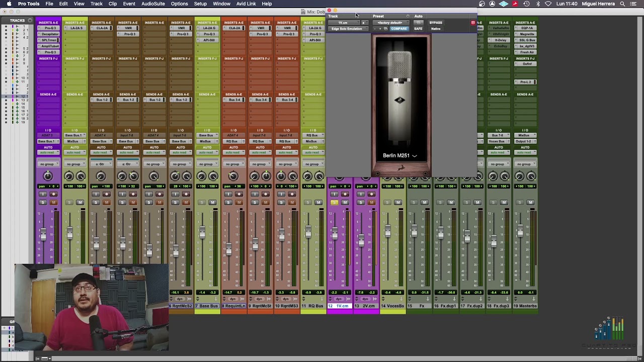644x362 pixels.
Task: Open the Setup menu
Action: [200, 4]
